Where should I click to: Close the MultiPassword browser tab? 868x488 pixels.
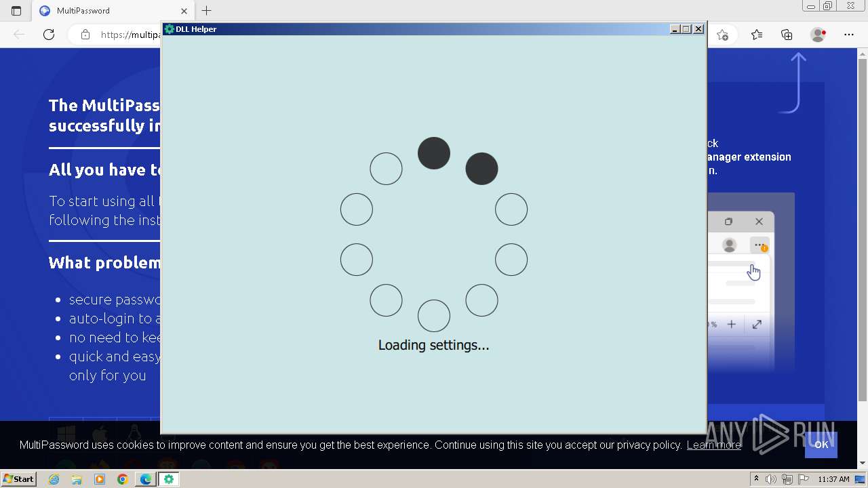(184, 11)
